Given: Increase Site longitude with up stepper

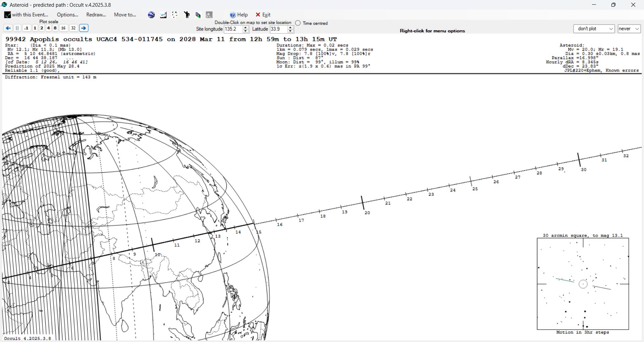Looking at the screenshot, I should pyautogui.click(x=246, y=27).
